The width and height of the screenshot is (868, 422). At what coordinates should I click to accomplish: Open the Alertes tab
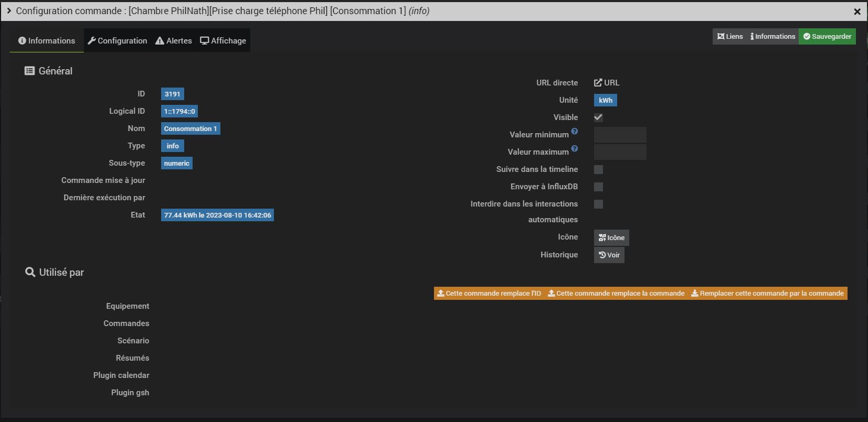[174, 41]
